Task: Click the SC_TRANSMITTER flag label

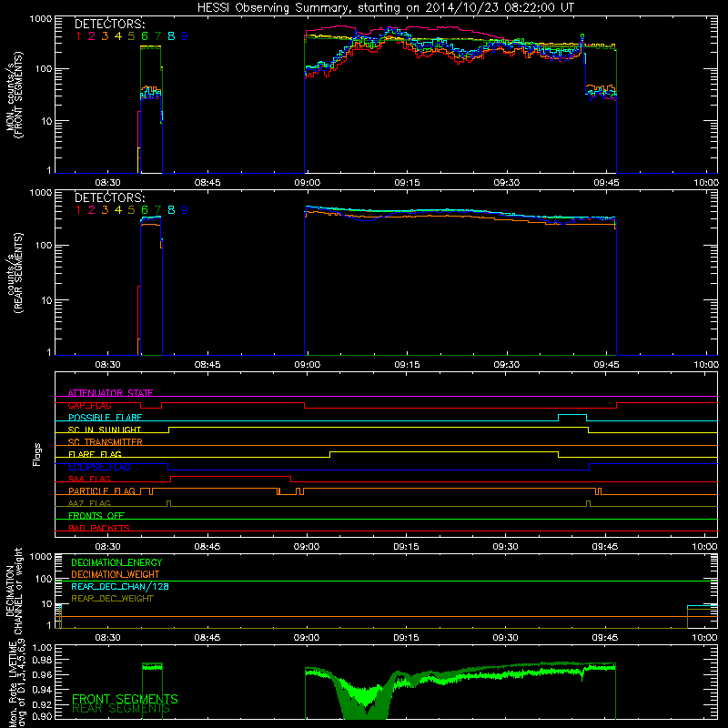Action: point(105,441)
